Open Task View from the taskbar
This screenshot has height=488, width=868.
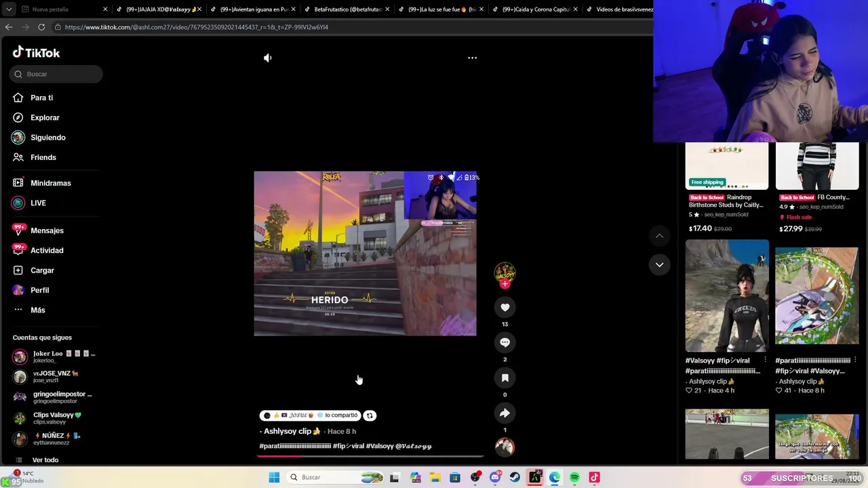point(395,477)
